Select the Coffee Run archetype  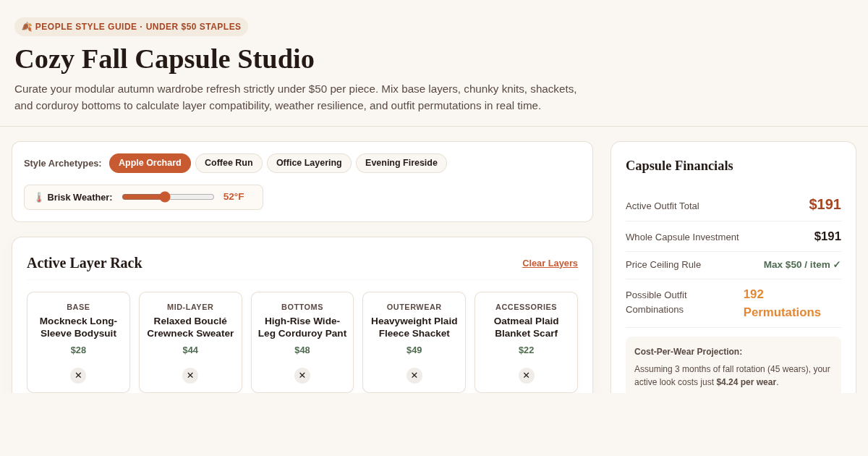coord(229,163)
